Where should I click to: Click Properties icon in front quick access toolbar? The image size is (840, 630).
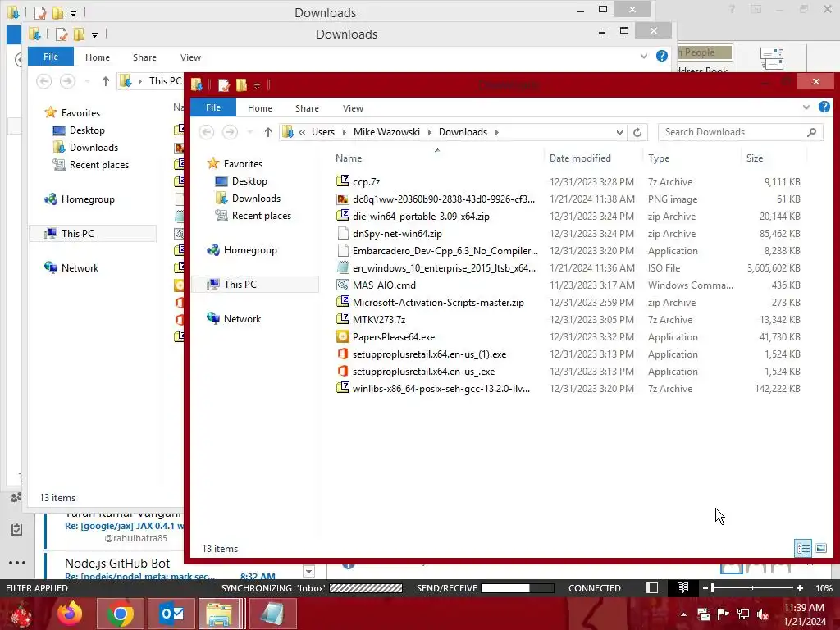tap(224, 84)
